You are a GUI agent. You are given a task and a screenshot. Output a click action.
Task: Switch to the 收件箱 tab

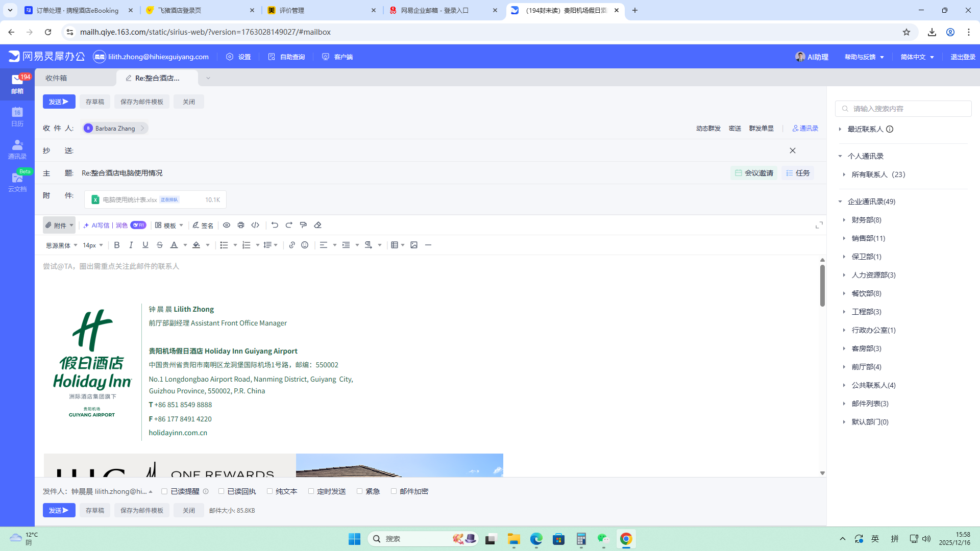pos(56,78)
